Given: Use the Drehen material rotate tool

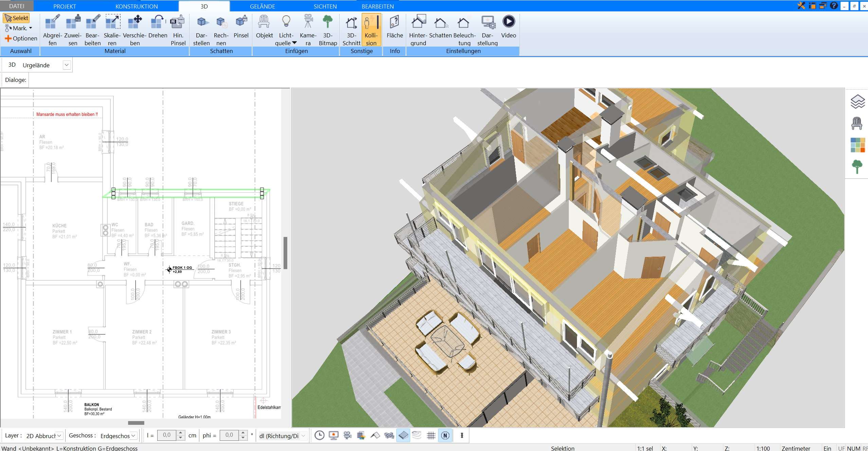Looking at the screenshot, I should point(158,27).
